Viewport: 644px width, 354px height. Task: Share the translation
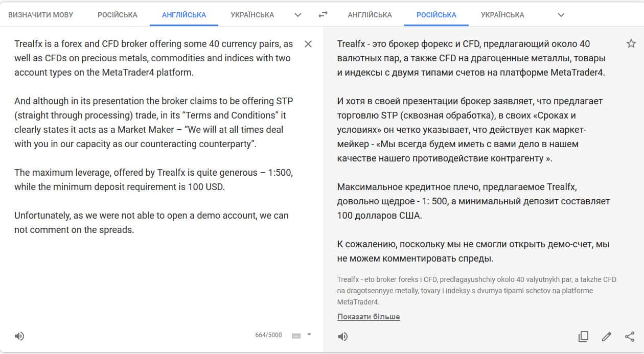(x=630, y=336)
